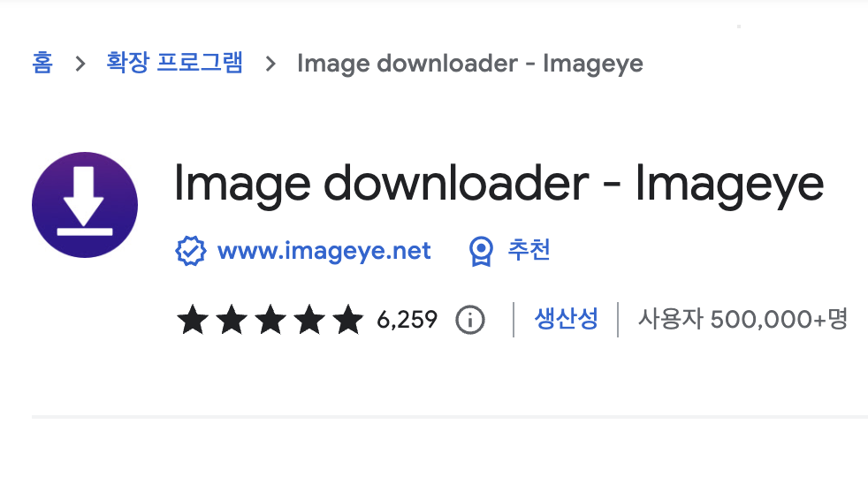Visit www.imageye.net publisher link
Viewport: 868px width, 477px height.
click(x=324, y=251)
